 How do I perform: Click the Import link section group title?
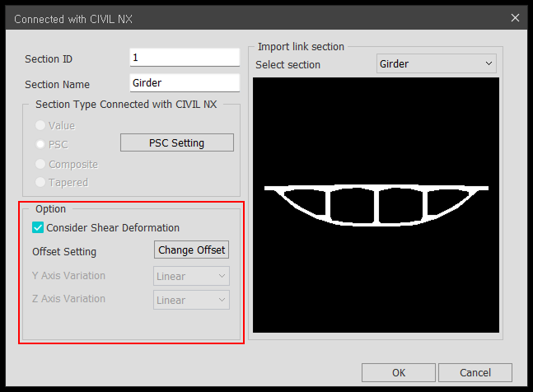301,47
